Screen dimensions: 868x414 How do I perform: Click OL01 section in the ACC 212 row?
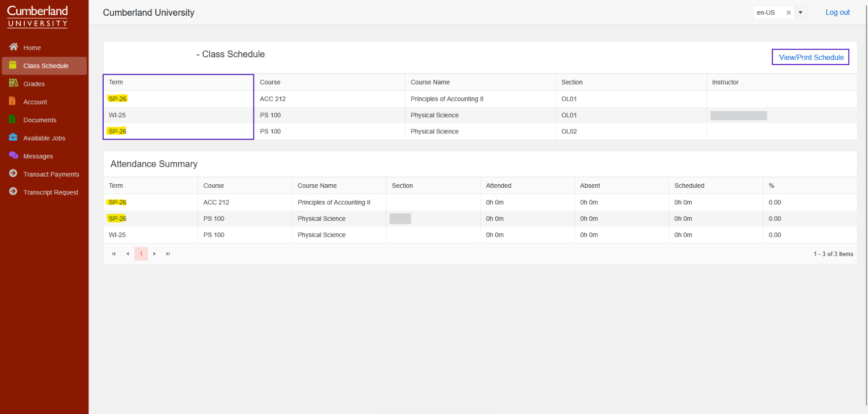coord(569,99)
